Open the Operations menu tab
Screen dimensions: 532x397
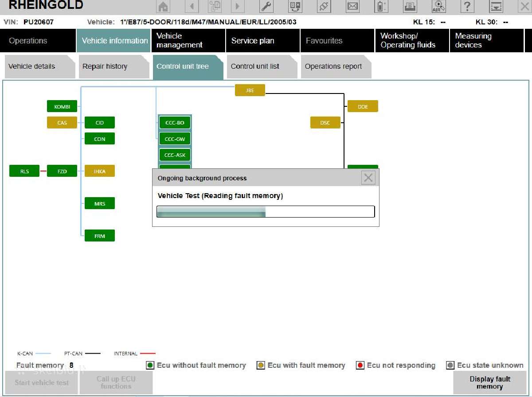[x=38, y=41]
